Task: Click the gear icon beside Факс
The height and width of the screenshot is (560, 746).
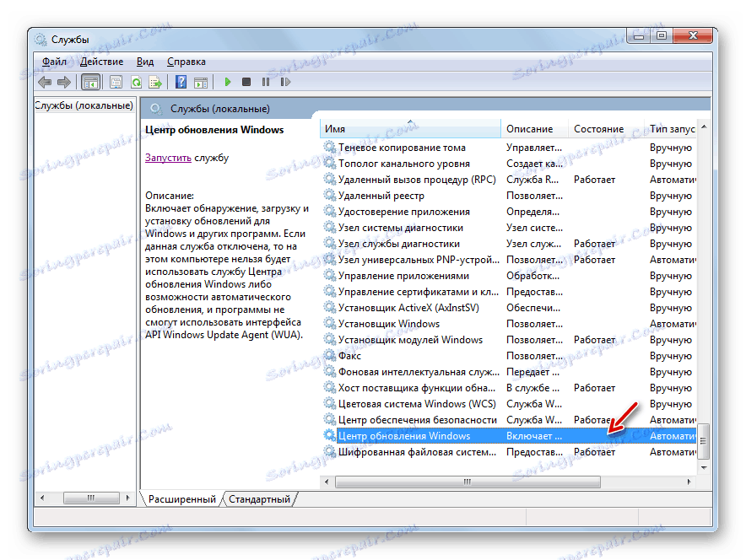Action: click(x=330, y=355)
